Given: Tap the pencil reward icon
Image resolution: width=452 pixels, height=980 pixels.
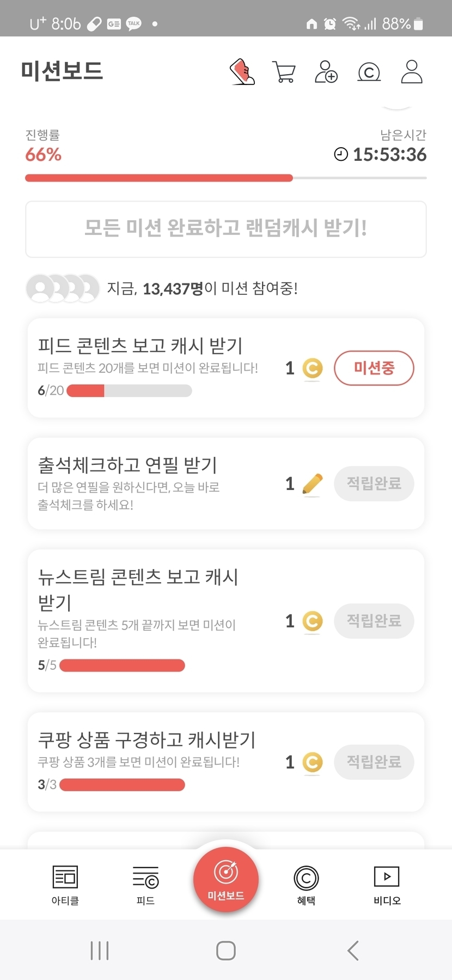Looking at the screenshot, I should pos(313,484).
